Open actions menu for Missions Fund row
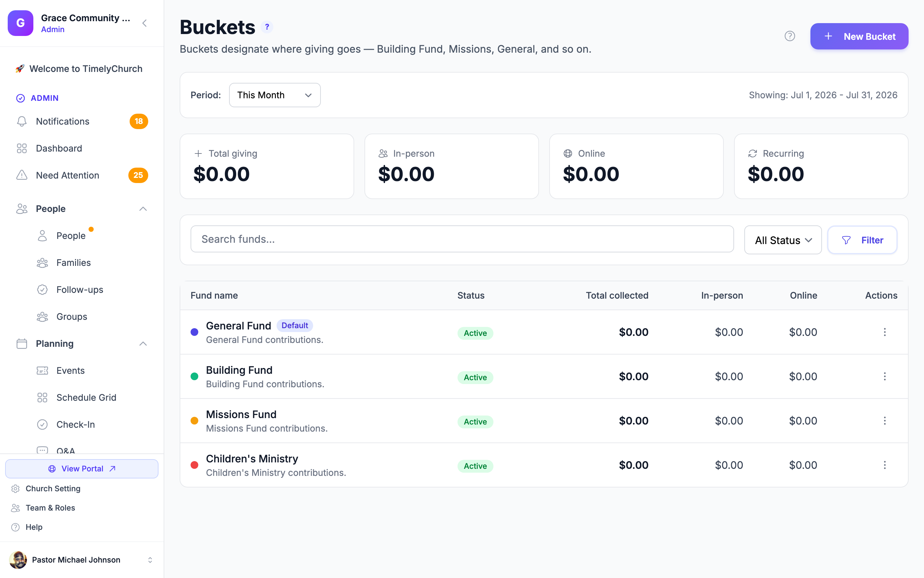Viewport: 924px width, 578px height. tap(884, 421)
